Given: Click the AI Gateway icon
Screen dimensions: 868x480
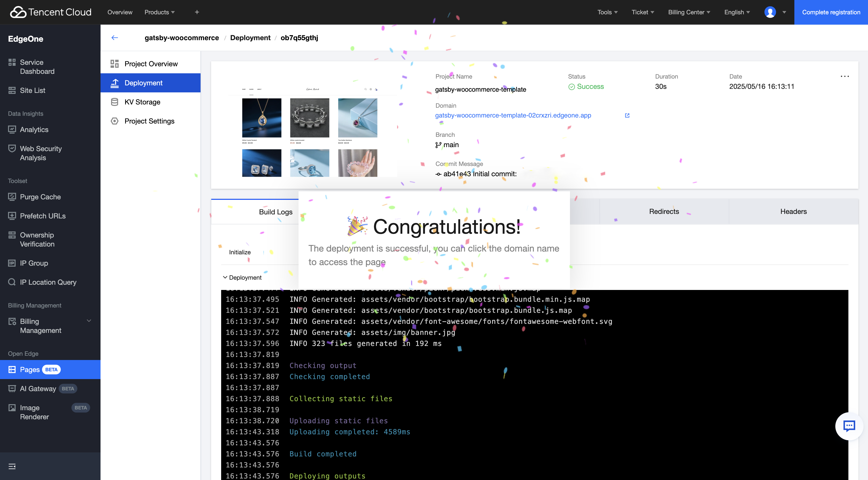Looking at the screenshot, I should [12, 389].
